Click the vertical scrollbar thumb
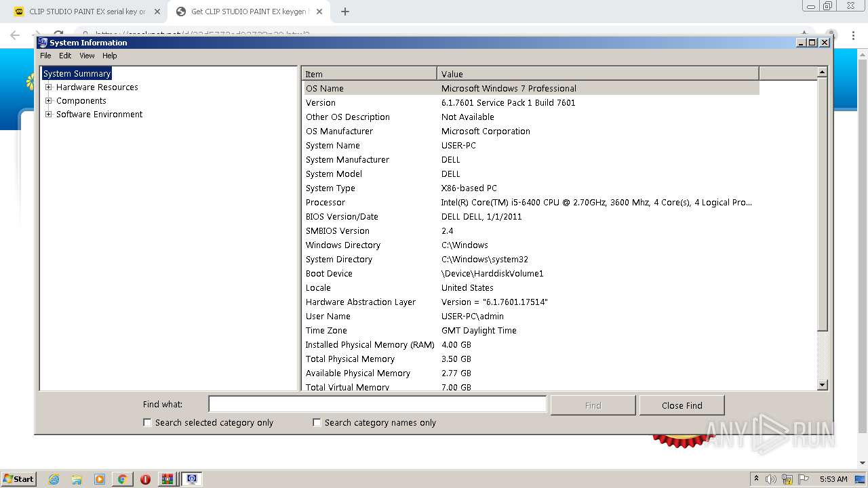 click(x=823, y=205)
